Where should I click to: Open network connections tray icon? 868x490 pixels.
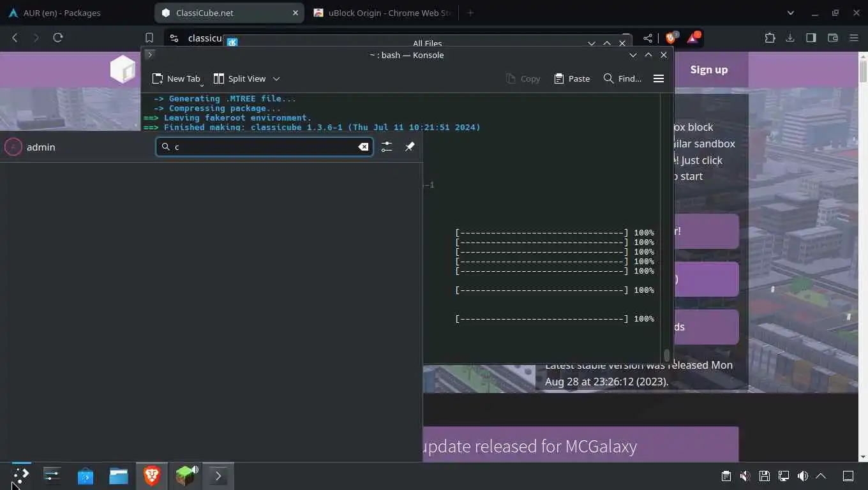(783, 476)
